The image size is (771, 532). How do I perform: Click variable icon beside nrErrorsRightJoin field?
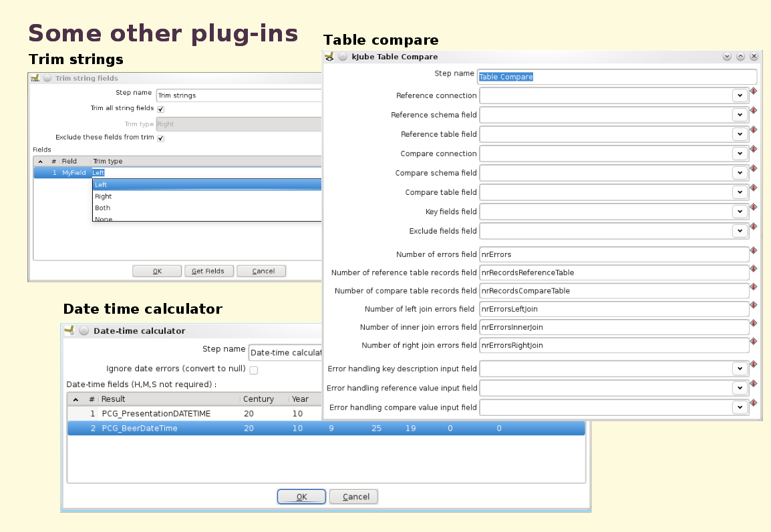click(754, 341)
